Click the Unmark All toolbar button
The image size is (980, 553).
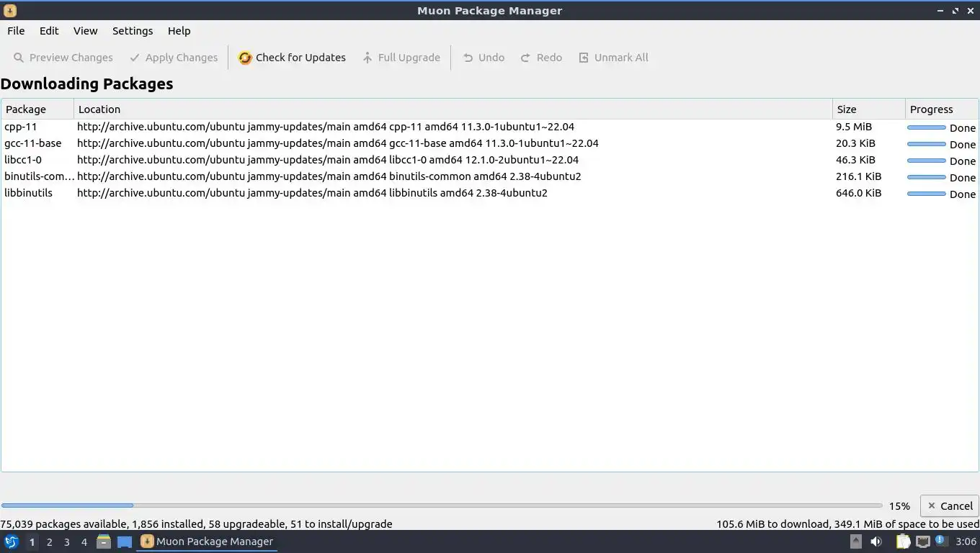pos(613,58)
